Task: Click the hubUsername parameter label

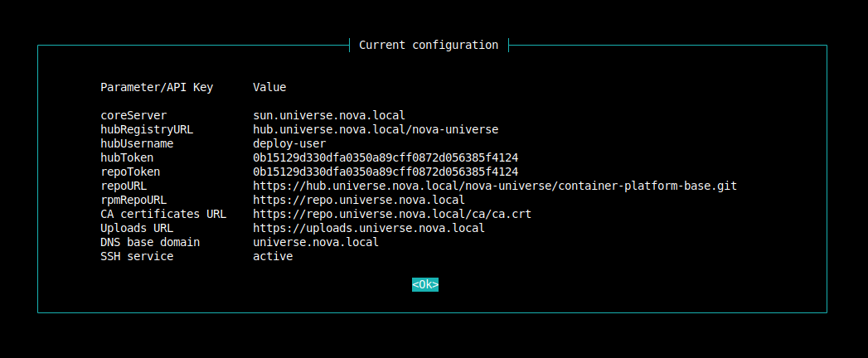Action: click(137, 144)
